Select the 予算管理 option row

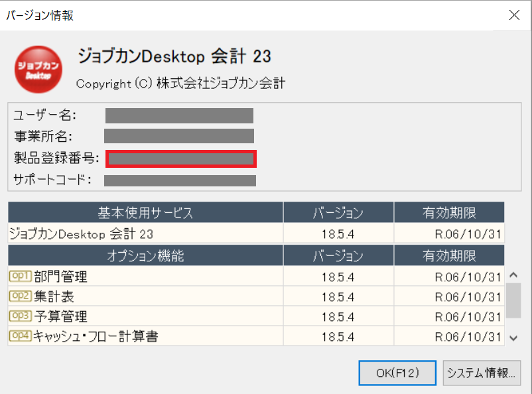[x=256, y=316]
